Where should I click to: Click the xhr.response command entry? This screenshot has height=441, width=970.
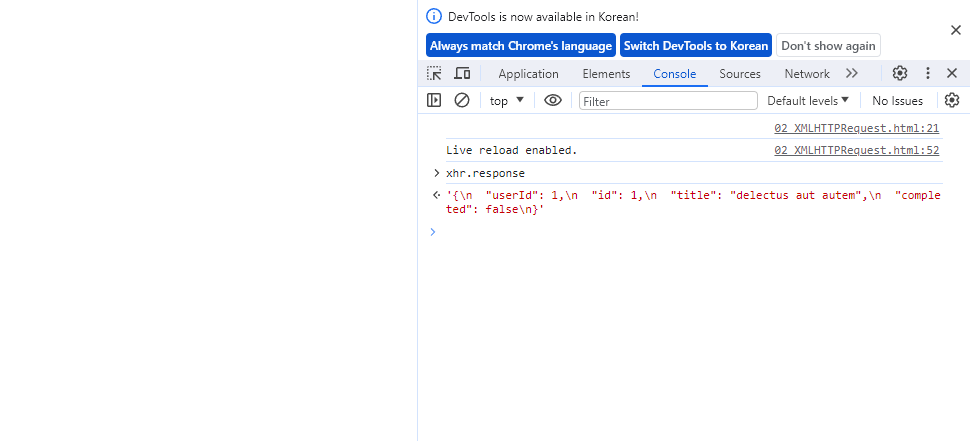coord(485,173)
